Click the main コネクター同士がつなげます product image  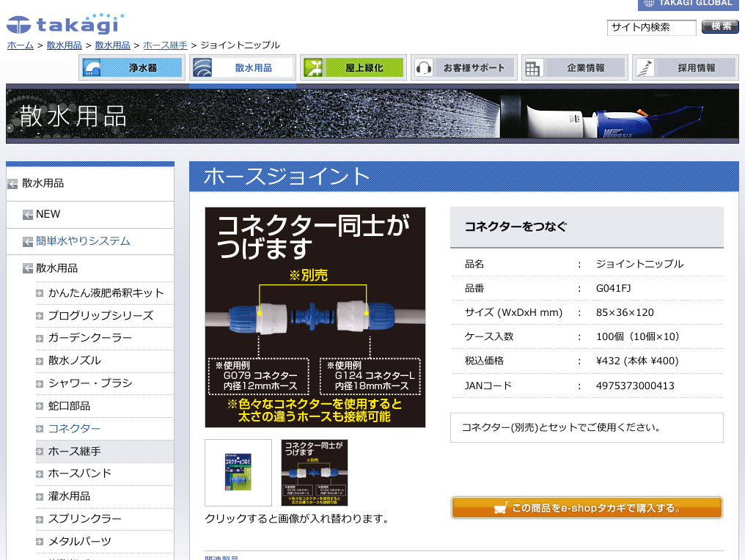coord(315,317)
